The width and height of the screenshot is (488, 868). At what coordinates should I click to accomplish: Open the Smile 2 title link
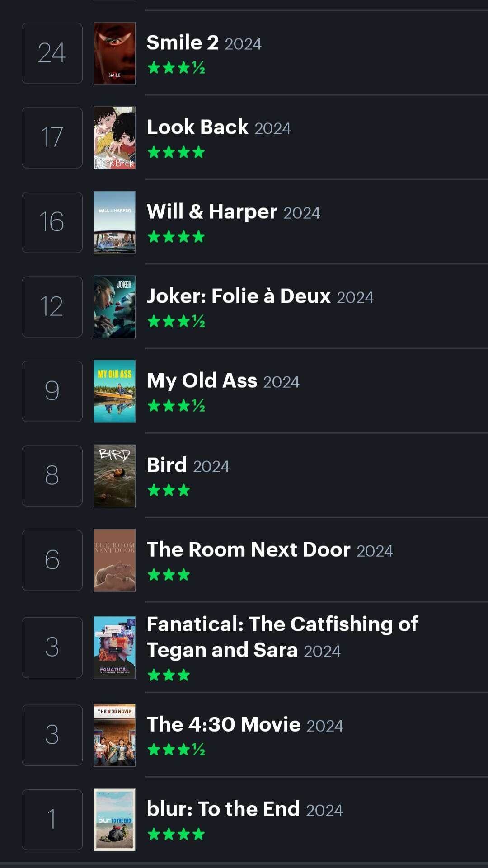pos(183,43)
